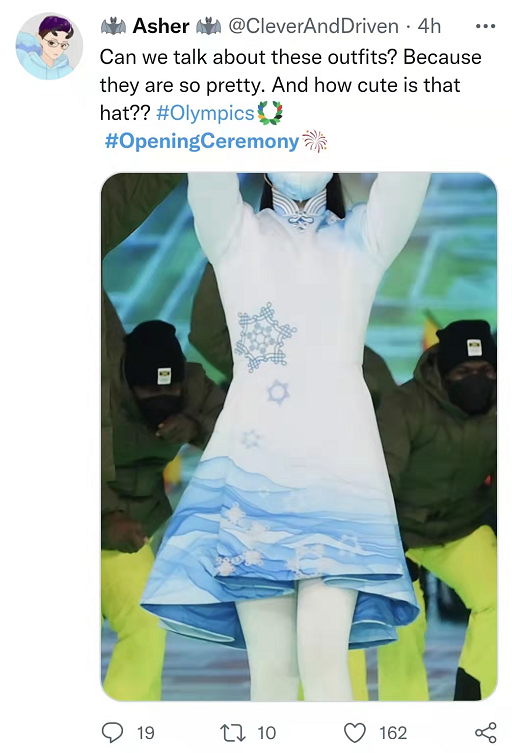The width and height of the screenshot is (512, 753).
Task: Click the Olympics wreath hashtag emoji
Action: click(x=269, y=113)
